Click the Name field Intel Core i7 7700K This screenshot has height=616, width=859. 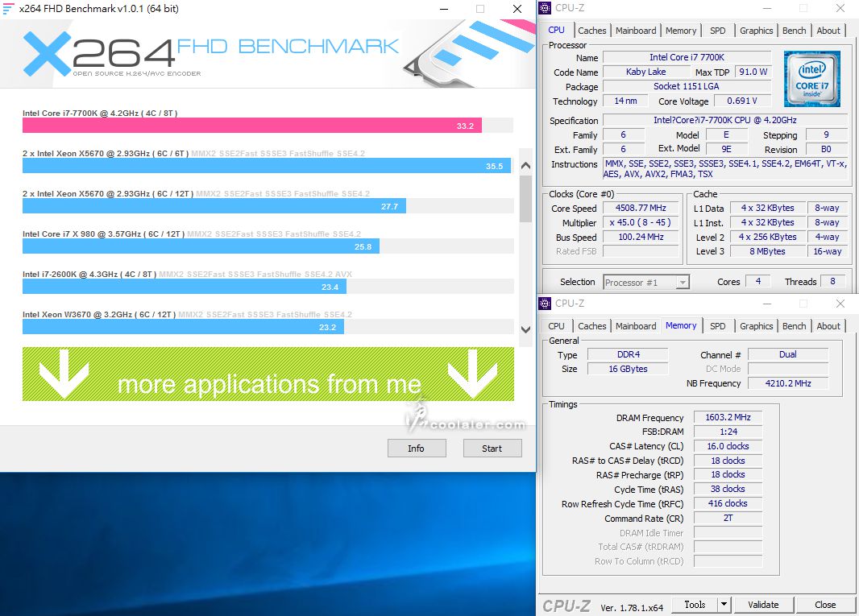(x=687, y=57)
